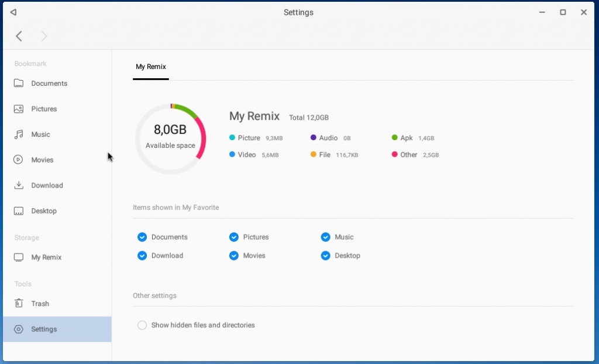Select Settings in the sidebar
Screen dimensions: 599x364
[44, 329]
